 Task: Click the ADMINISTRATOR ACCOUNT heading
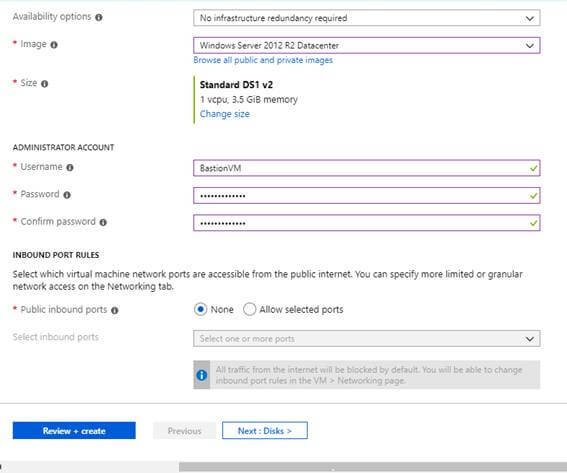(x=63, y=148)
